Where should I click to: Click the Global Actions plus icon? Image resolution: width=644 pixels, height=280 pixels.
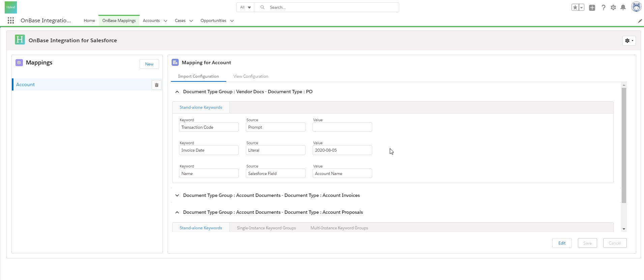(x=592, y=7)
